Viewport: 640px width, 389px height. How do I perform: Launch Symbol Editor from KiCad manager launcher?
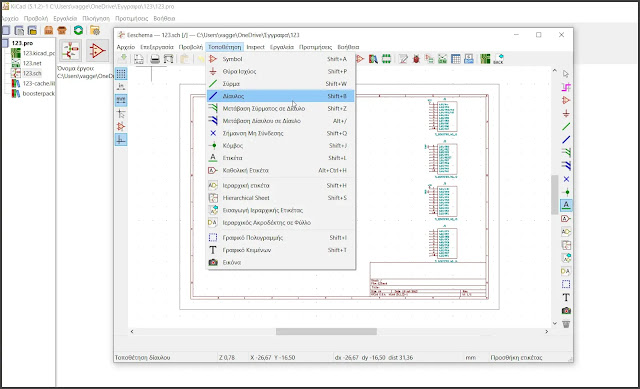coord(98,51)
